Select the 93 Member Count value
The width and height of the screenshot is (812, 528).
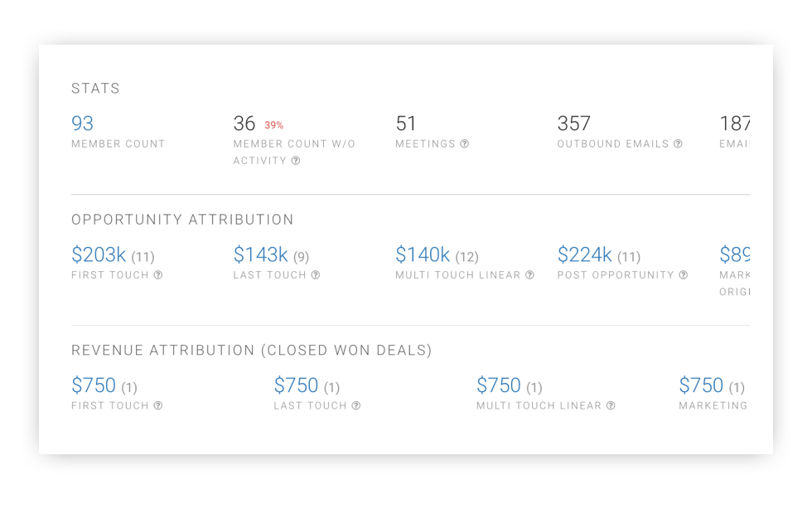(x=82, y=123)
